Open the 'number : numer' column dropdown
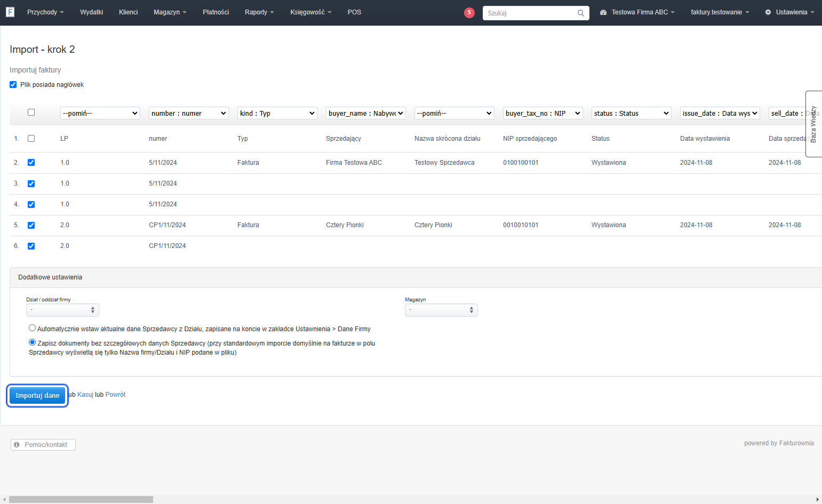The image size is (822, 504). (x=189, y=113)
